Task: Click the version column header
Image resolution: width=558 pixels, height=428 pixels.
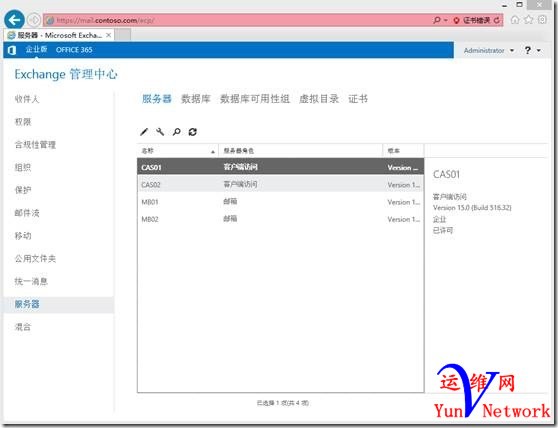Action: click(x=403, y=151)
